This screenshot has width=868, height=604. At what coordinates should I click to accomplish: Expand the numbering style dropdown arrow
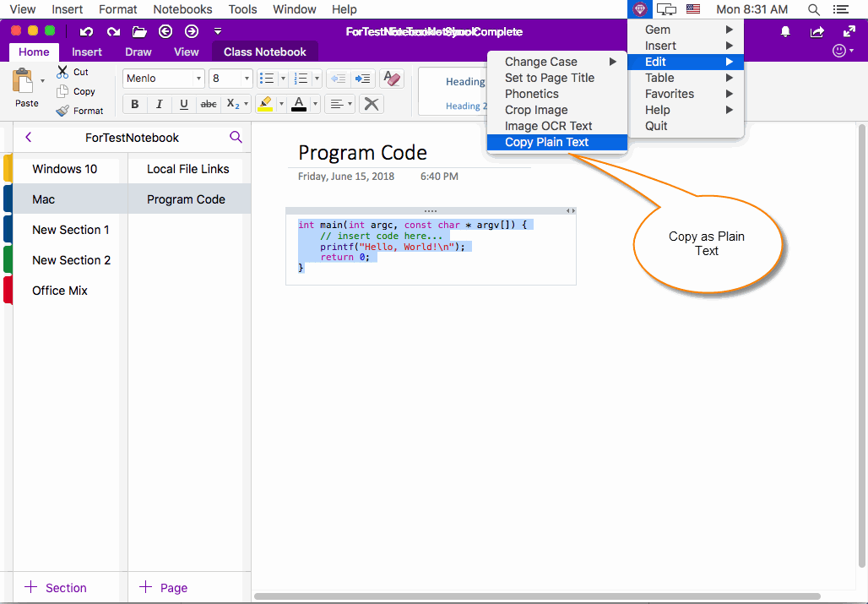coord(317,79)
